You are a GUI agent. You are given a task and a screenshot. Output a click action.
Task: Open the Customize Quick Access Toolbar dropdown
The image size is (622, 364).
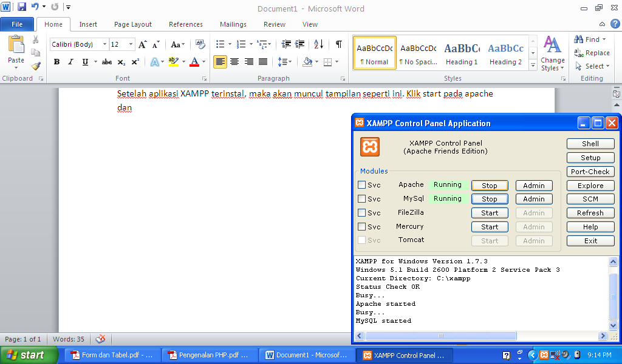pyautogui.click(x=68, y=7)
